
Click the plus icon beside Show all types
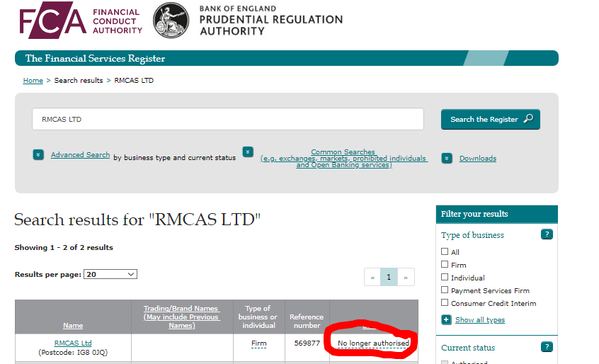(446, 319)
